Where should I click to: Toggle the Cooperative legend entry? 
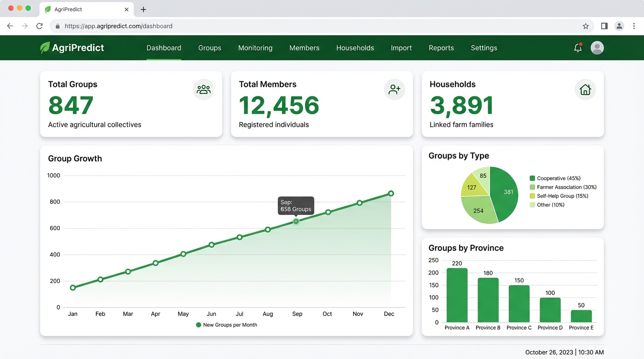coord(559,178)
